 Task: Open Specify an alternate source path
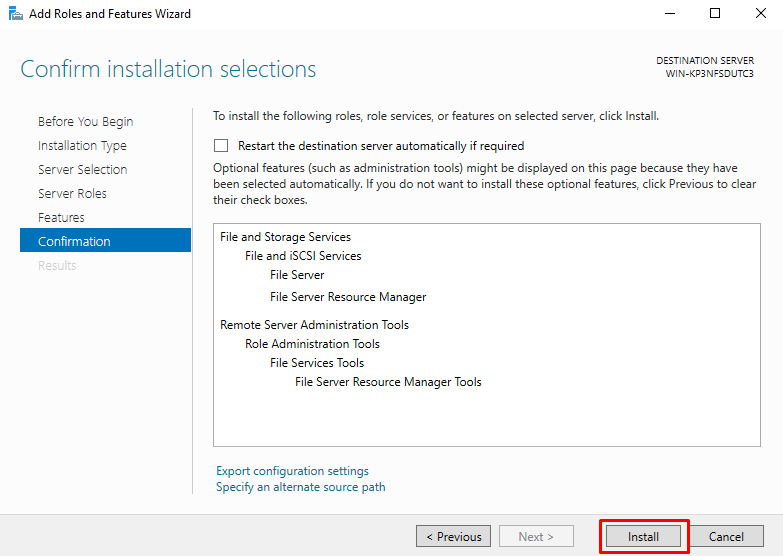click(301, 487)
